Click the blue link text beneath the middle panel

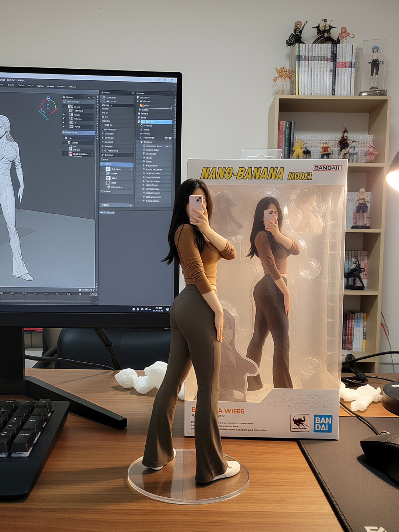click(107, 213)
